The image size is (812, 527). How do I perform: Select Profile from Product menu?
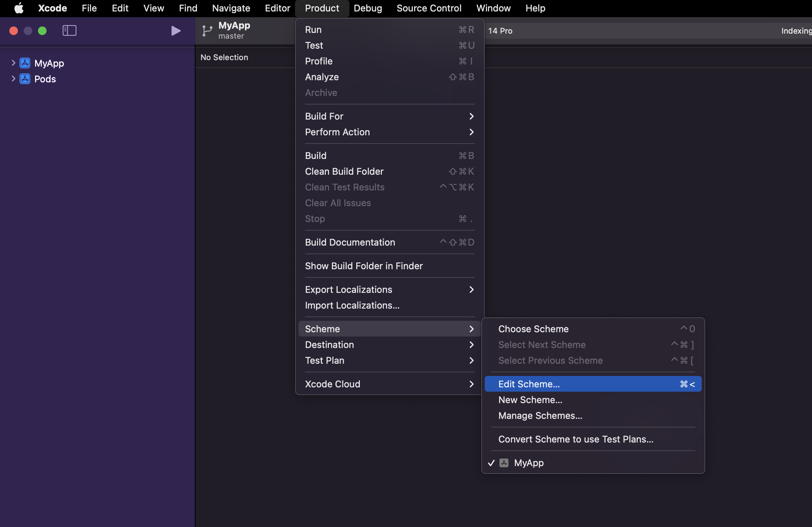pyautogui.click(x=390, y=61)
